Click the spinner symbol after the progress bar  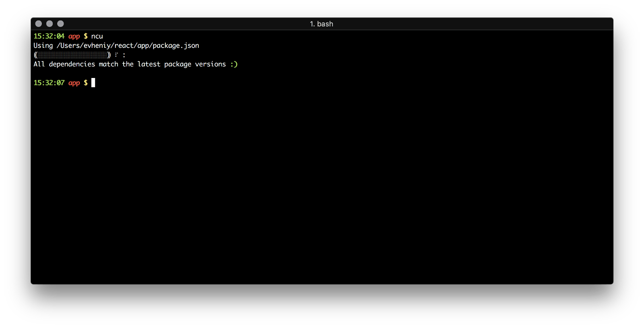click(x=116, y=55)
